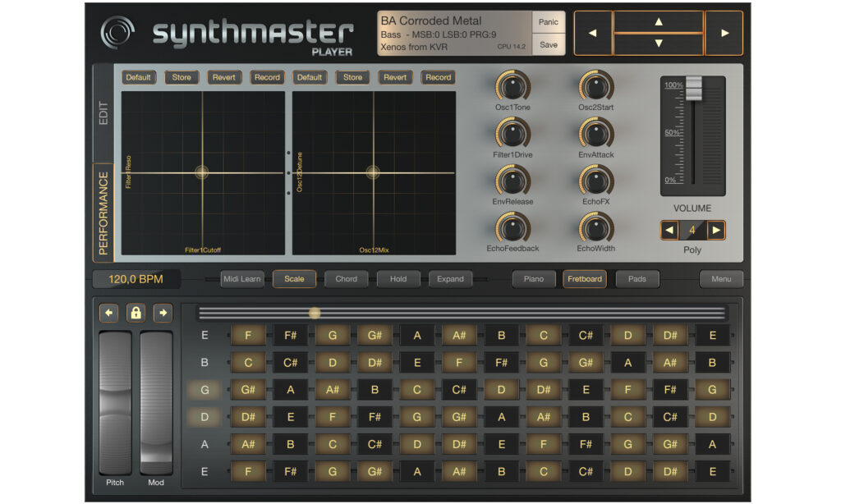The height and width of the screenshot is (504, 841).
Task: Click the Filter1Drive knob
Action: tap(512, 132)
